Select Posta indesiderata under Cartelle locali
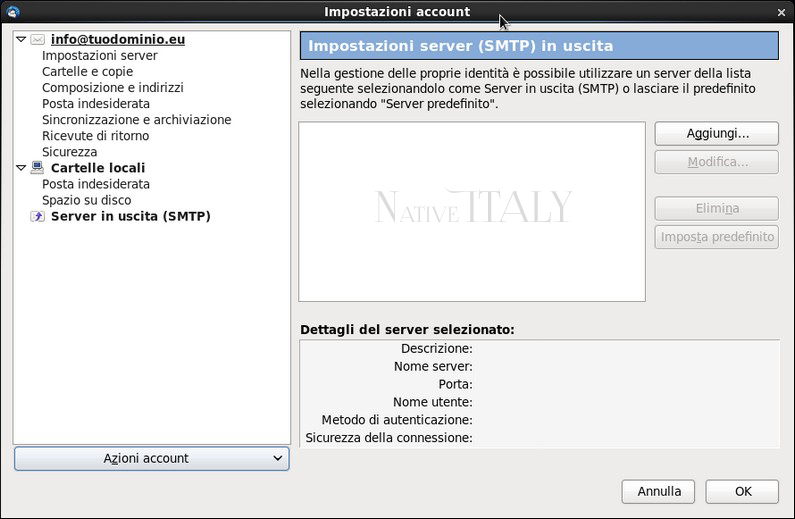795x519 pixels. [x=96, y=184]
